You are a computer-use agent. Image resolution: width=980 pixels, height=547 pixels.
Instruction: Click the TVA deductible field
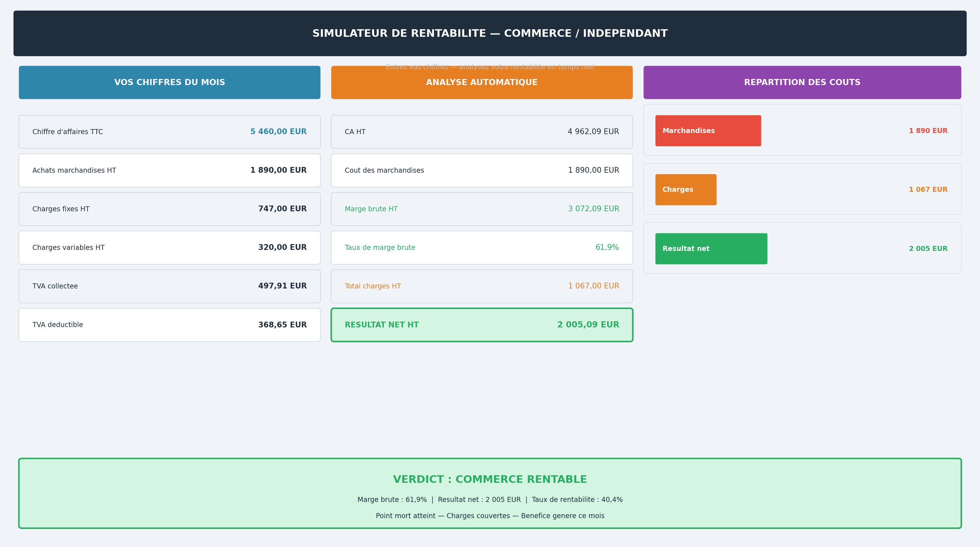[x=169, y=325]
